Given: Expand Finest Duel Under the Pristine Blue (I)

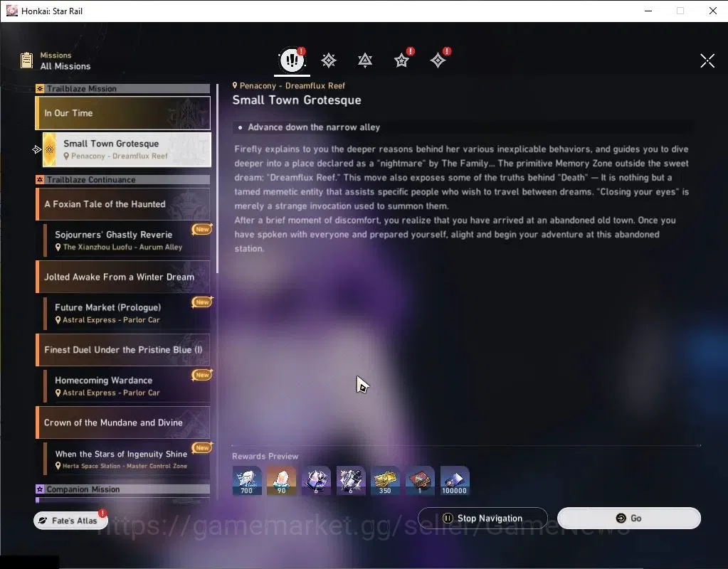Looking at the screenshot, I should pos(123,350).
